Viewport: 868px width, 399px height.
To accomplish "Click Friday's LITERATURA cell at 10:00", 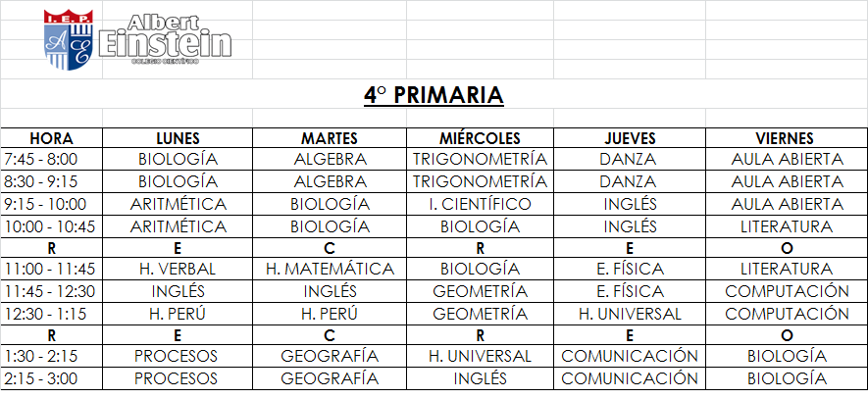I will [786, 226].
